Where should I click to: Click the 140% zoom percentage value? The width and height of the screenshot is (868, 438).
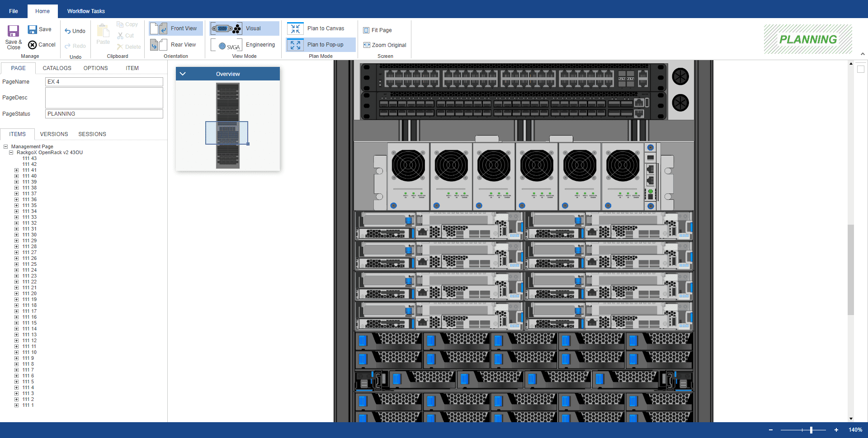(x=855, y=430)
